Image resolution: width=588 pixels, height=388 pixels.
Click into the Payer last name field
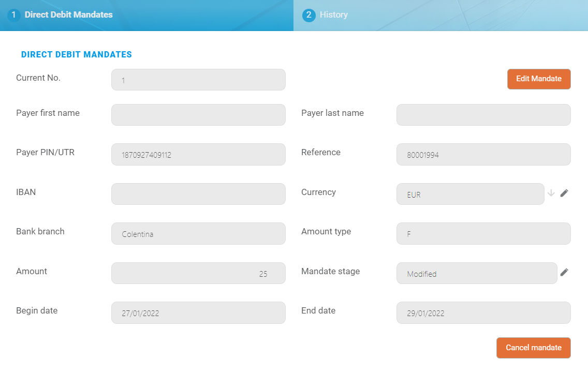(483, 115)
